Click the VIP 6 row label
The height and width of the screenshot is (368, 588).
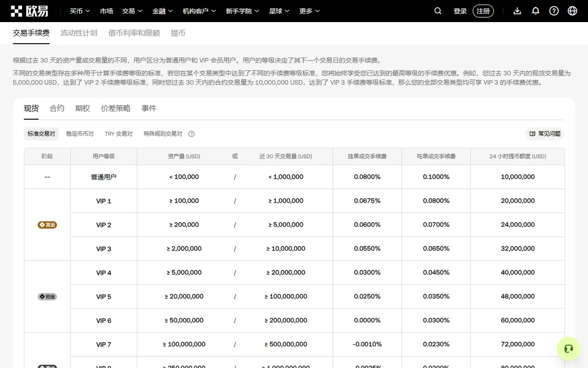104,321
